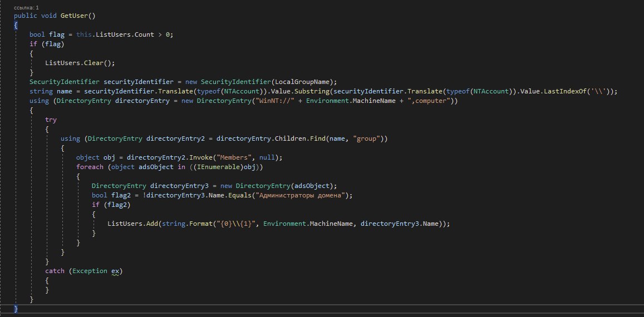Click the 'foreach' keyword

90,167
